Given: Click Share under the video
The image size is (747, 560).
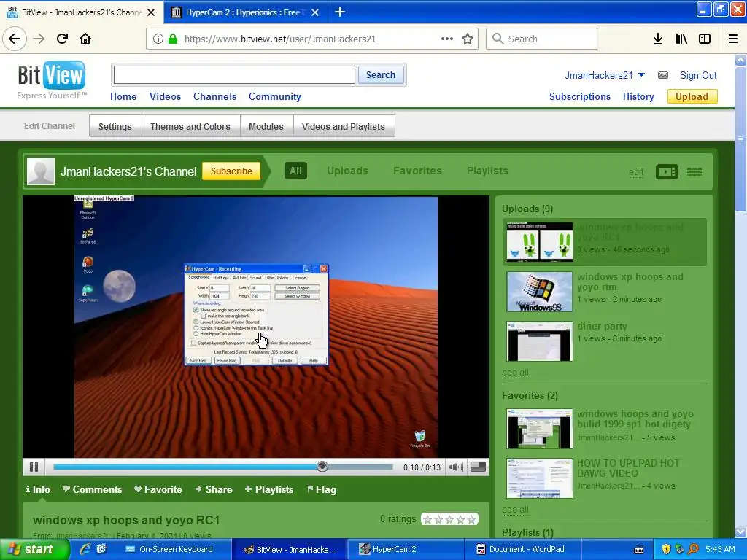Looking at the screenshot, I should pyautogui.click(x=214, y=489).
